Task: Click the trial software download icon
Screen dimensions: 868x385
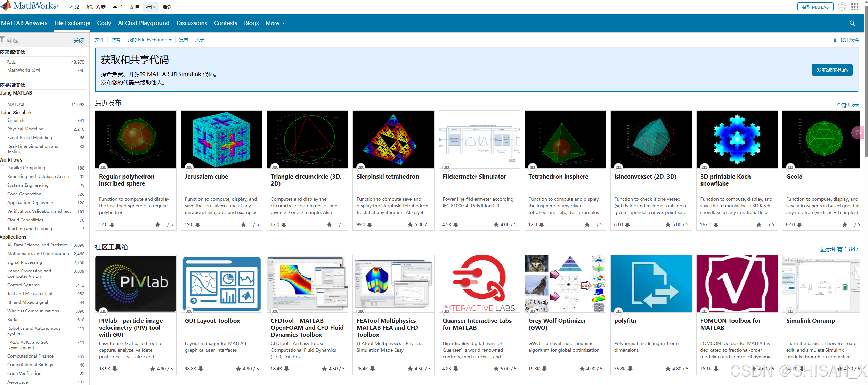Action: [x=835, y=40]
